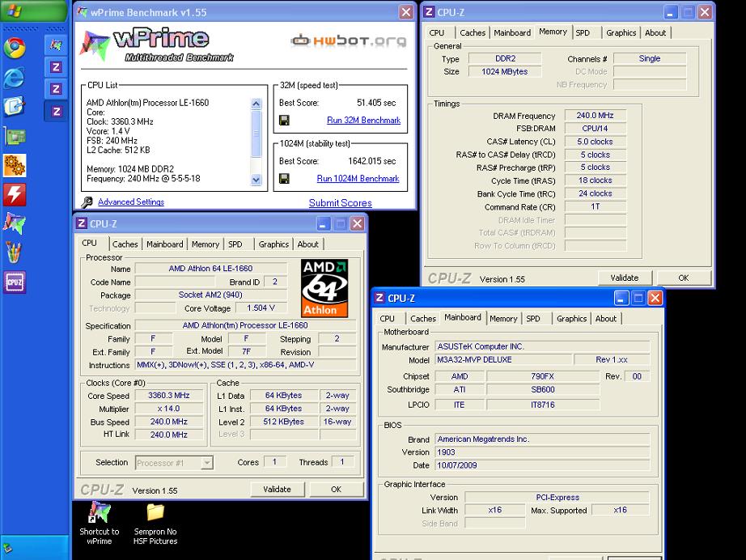This screenshot has width=746, height=560.
Task: Click the Core Voltage 1.504 V value
Action: click(261, 308)
